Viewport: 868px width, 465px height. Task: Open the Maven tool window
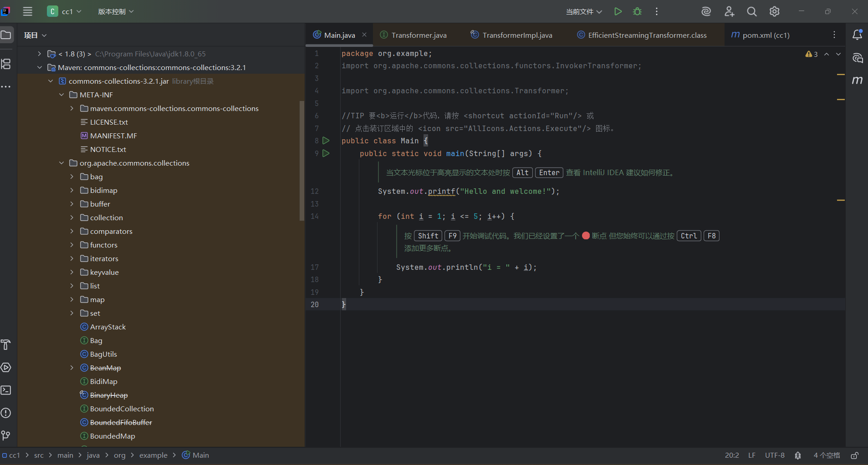point(857,80)
